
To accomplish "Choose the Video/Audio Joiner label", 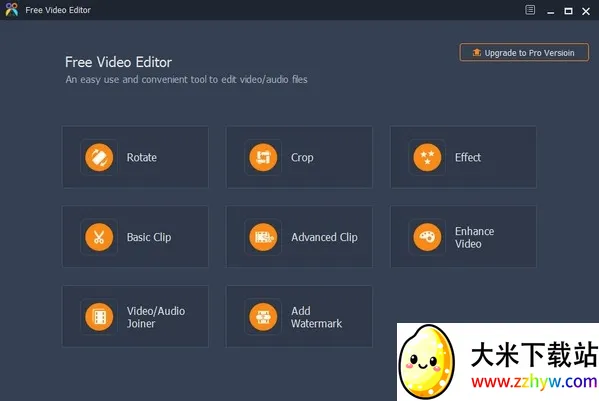I will point(156,317).
